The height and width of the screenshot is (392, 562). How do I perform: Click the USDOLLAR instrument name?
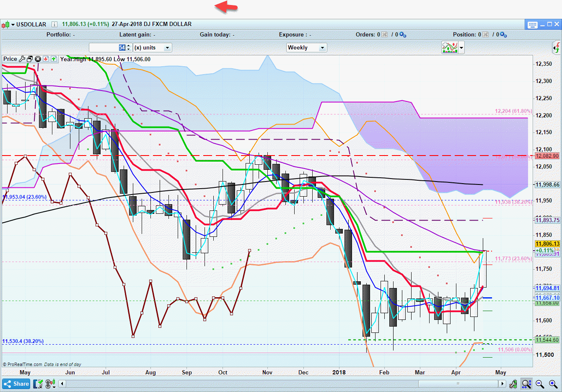tap(31, 24)
